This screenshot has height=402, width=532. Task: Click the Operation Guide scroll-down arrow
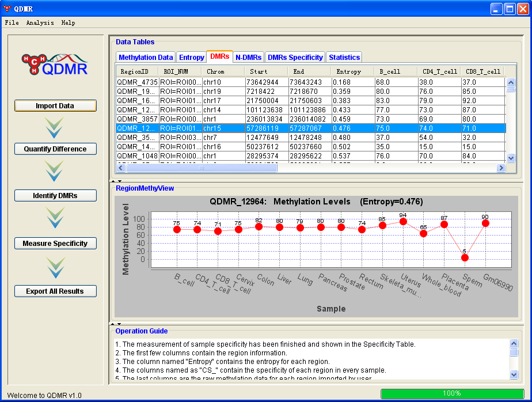(514, 374)
